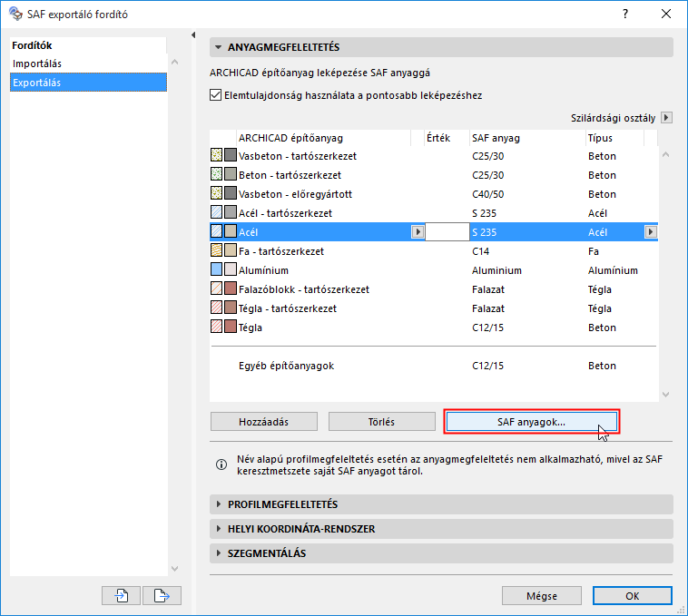This screenshot has height=616, width=688.
Task: Click the Aluminium SAF anyag cell
Action: coord(496,270)
